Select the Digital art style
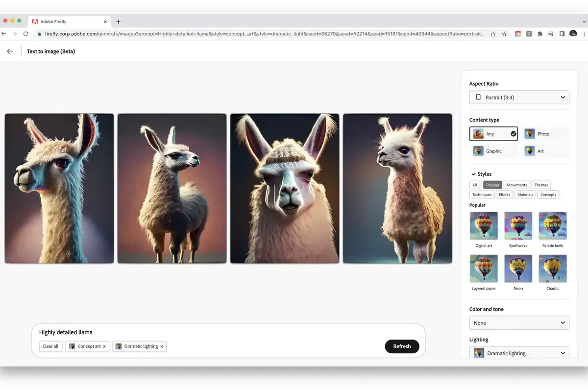Image resolution: width=588 pixels, height=392 pixels. (x=483, y=226)
